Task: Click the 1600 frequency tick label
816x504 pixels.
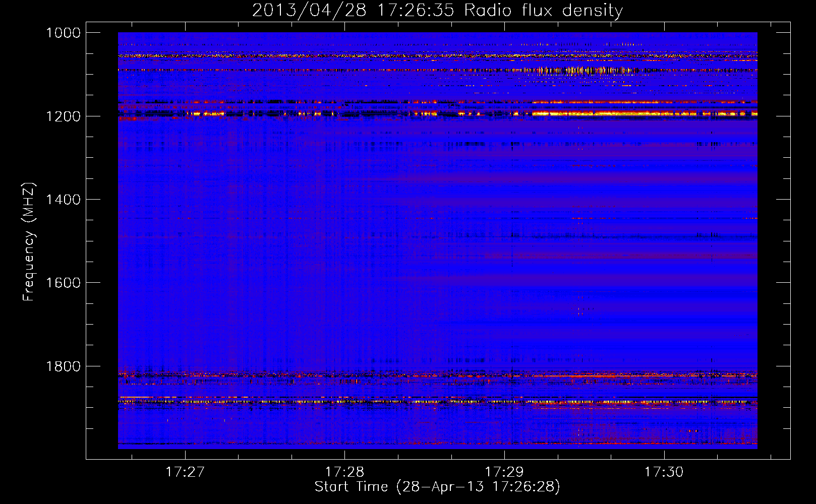Action: click(64, 283)
